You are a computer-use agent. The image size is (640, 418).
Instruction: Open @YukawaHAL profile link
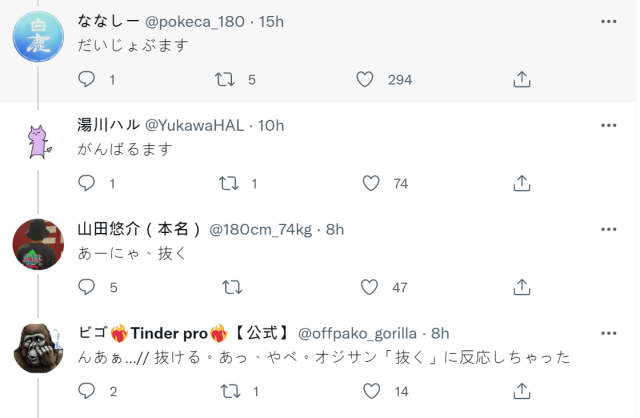[198, 125]
